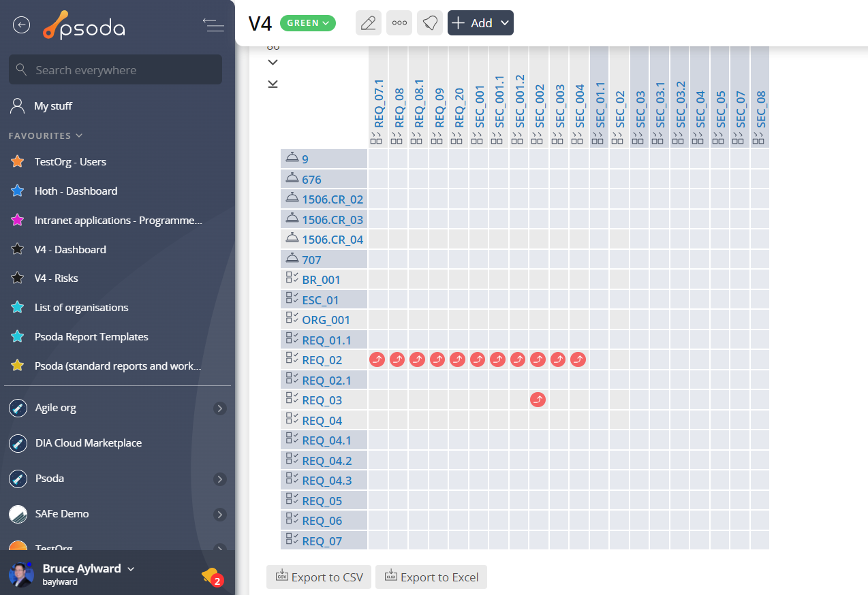Open the Bruce Aylward user menu
868x595 pixels.
click(89, 569)
